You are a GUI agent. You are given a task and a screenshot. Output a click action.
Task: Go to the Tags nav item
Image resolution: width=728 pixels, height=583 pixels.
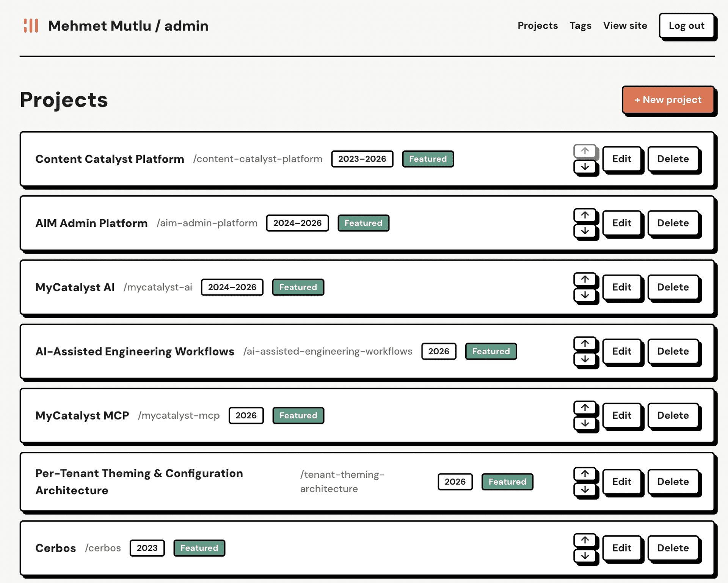[581, 25]
